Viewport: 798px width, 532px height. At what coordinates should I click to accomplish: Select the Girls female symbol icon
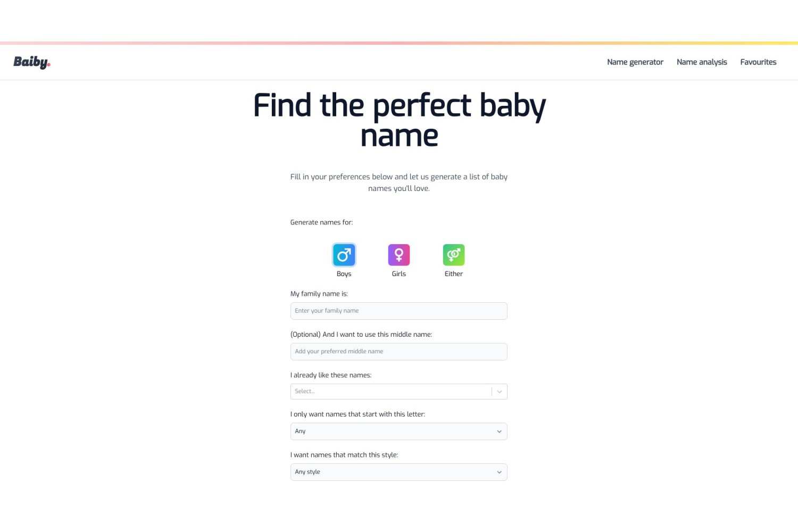(x=399, y=255)
